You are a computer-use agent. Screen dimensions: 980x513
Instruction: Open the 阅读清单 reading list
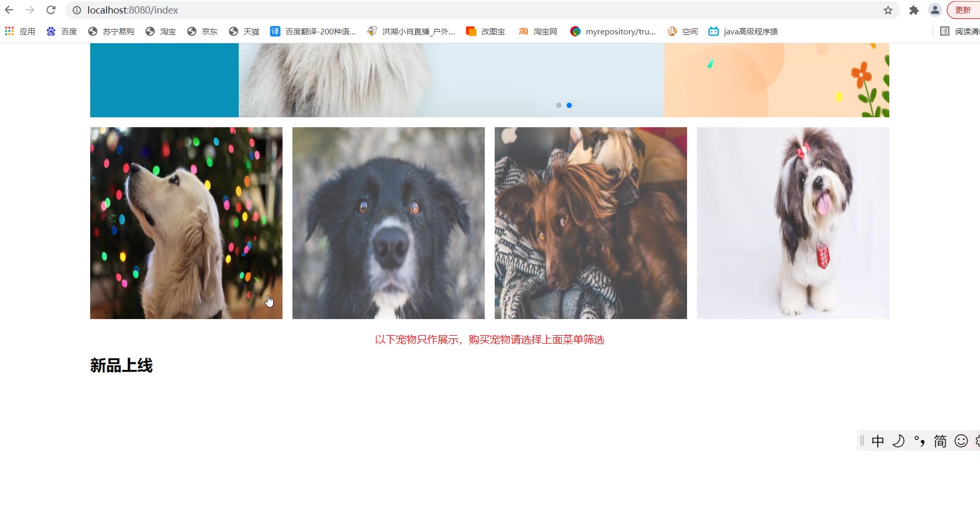click(960, 32)
